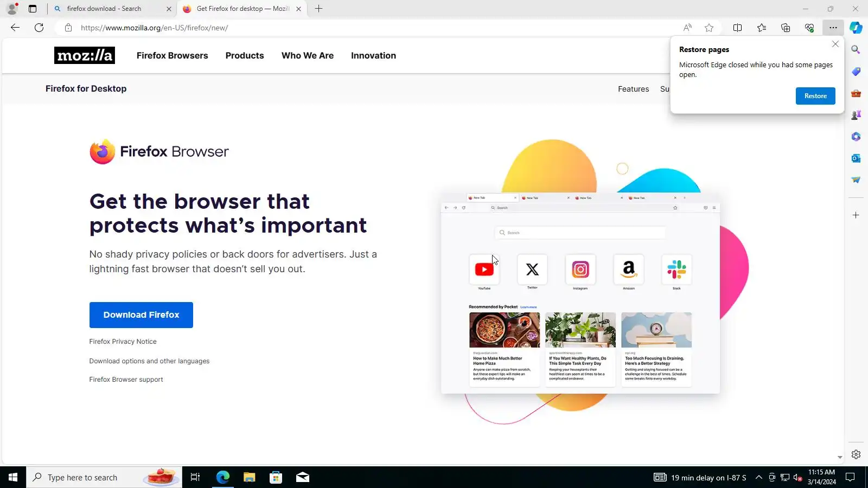Open Read aloud icon in address bar
Image resolution: width=868 pixels, height=488 pixels.
coord(687,28)
